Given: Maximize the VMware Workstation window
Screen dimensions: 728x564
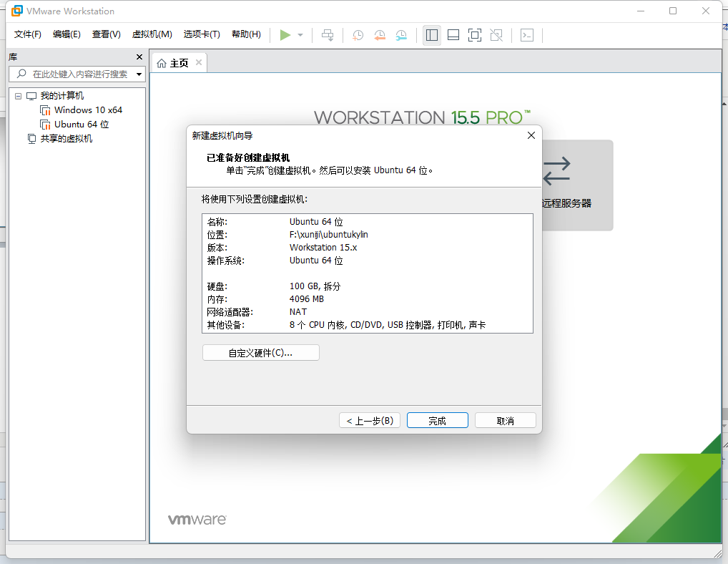Looking at the screenshot, I should point(673,11).
